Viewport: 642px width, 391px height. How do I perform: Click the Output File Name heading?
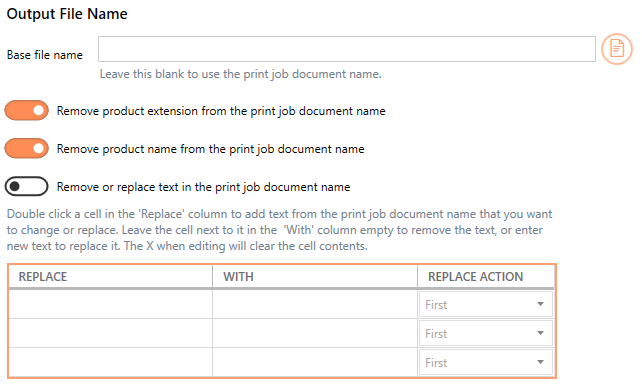point(67,14)
